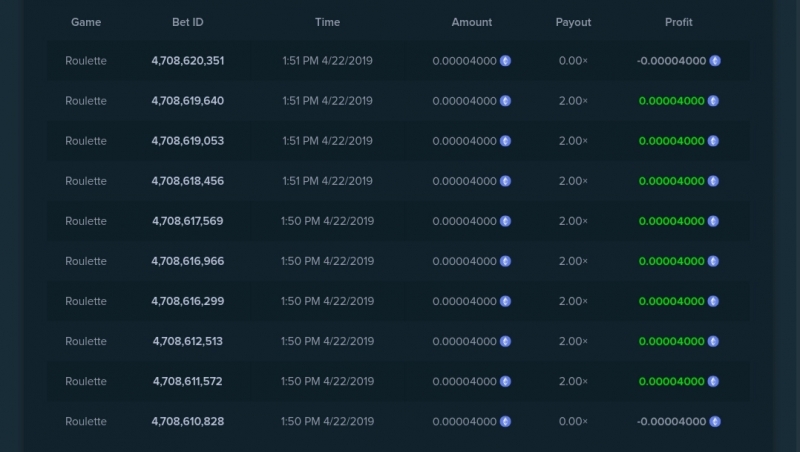Click profit coin icon in row 4,708,610,828

715,421
